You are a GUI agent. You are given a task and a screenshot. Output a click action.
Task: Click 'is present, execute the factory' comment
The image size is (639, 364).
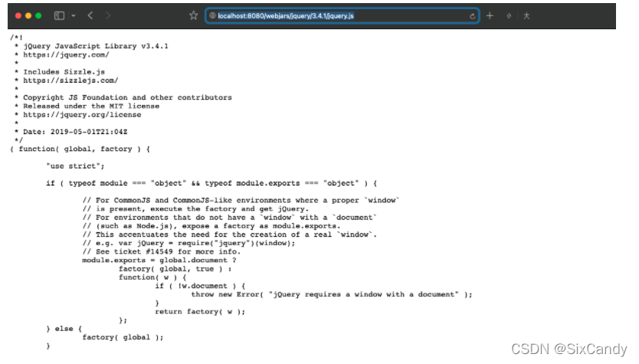click(195, 208)
